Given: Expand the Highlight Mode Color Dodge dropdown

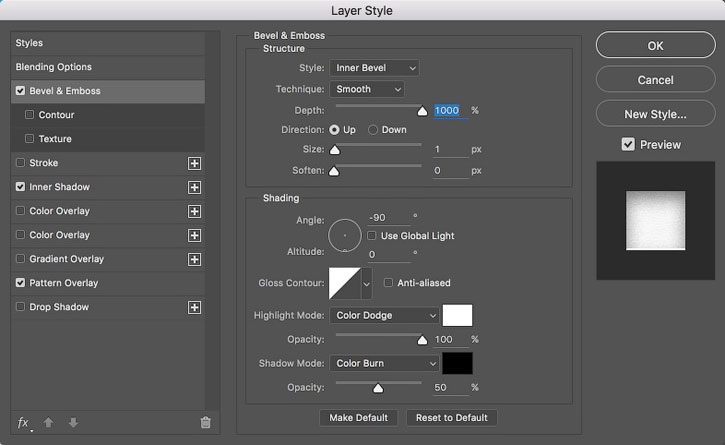Looking at the screenshot, I should (x=384, y=315).
